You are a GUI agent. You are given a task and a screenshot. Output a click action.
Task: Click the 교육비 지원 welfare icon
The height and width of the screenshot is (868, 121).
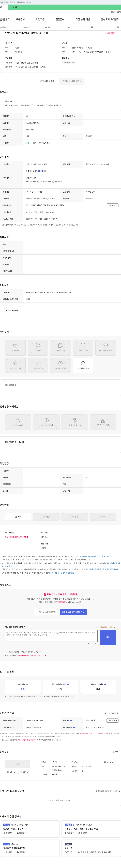coord(83,347)
